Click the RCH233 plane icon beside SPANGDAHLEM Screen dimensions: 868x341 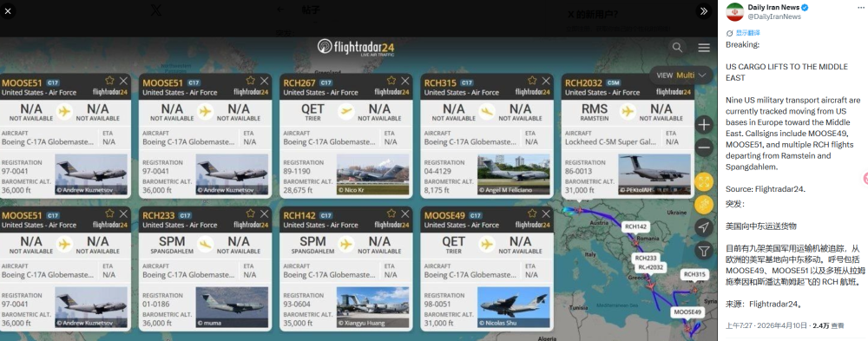(206, 245)
